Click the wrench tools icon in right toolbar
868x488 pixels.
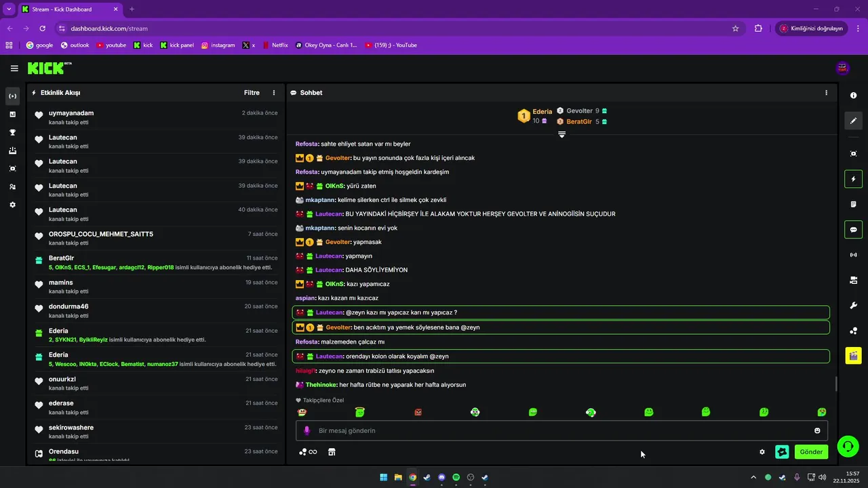click(x=853, y=306)
